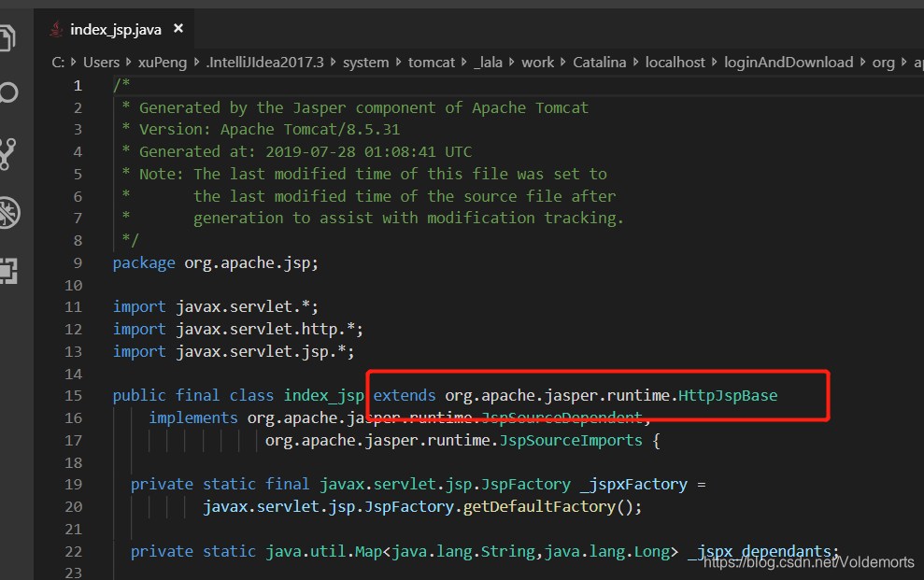Open the loginAndDownload breadcrumb segment
The width and height of the screenshot is (924, 580).
coord(789,63)
